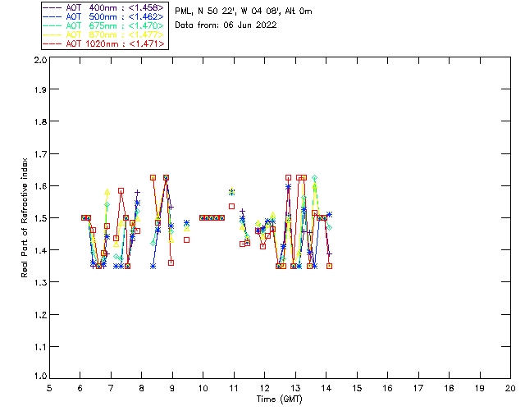Screen dimensions: 525x420
Task: Click the 'Data from: 06 Jun 2022' text
Action: pos(226,25)
